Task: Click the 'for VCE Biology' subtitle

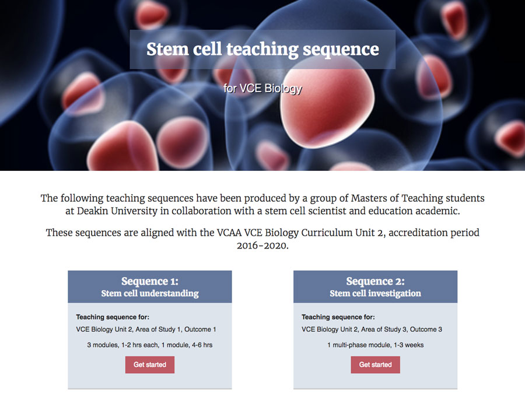Action: pyautogui.click(x=262, y=89)
